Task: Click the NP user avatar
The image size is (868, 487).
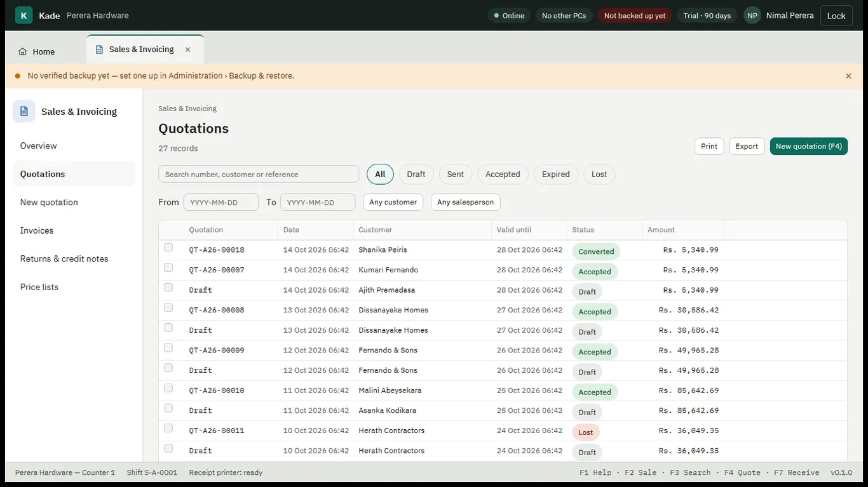Action: click(x=752, y=15)
